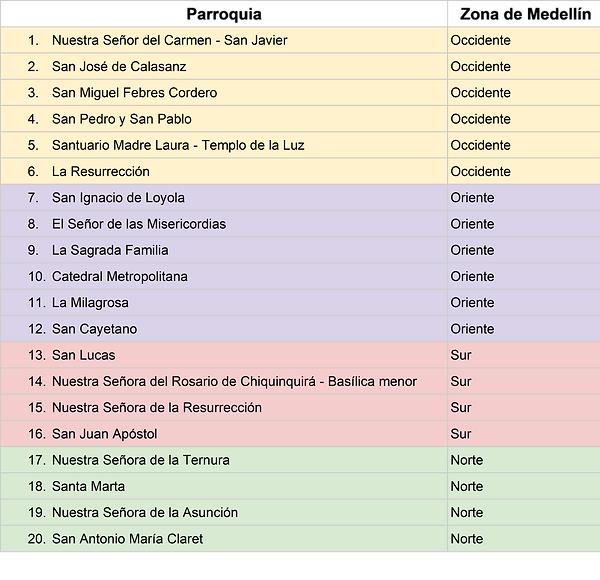Select 'Occidente' beside San Miguel Febres Cordero
The width and height of the screenshot is (600, 580).
click(x=481, y=93)
